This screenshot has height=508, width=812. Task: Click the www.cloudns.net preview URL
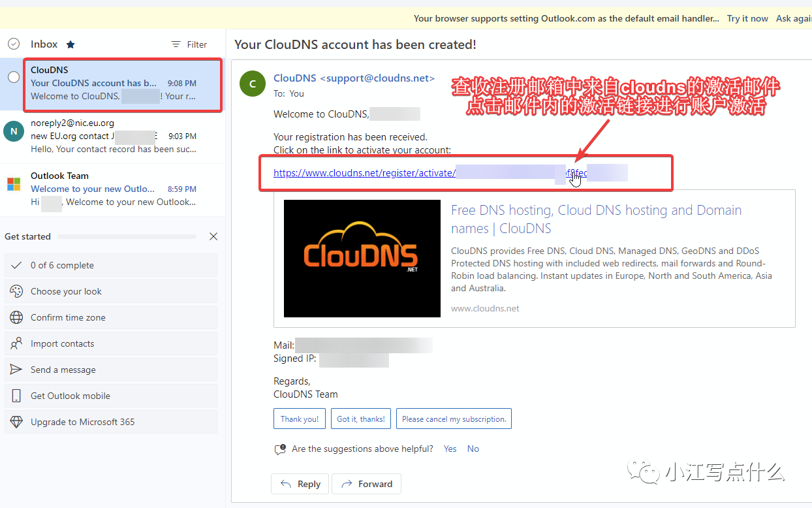point(485,308)
